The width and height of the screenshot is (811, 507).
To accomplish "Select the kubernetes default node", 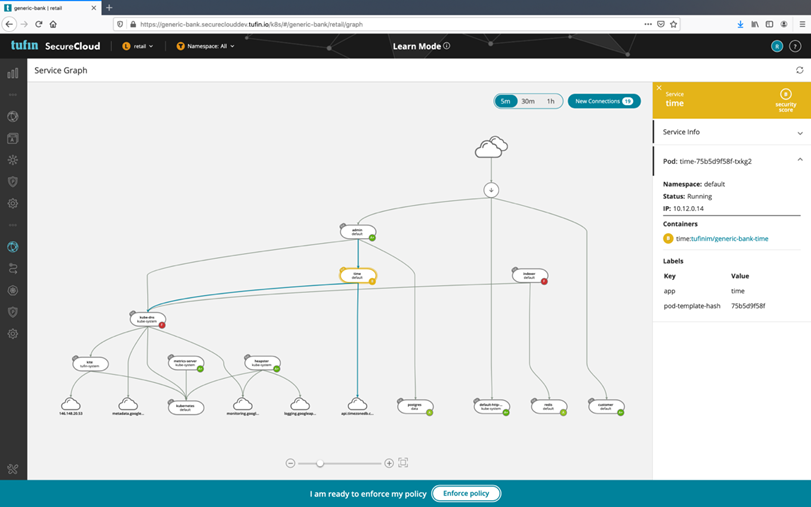I will (x=186, y=407).
